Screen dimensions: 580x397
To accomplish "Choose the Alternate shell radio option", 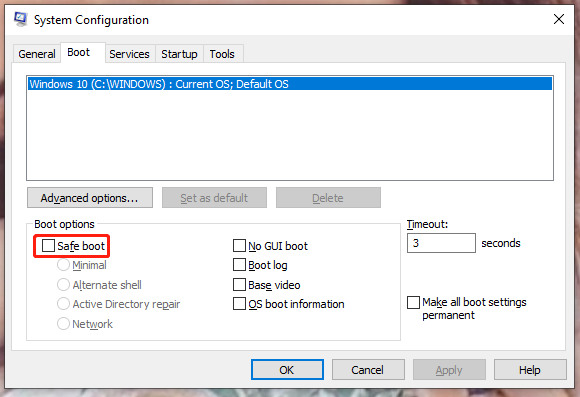I will pyautogui.click(x=63, y=285).
